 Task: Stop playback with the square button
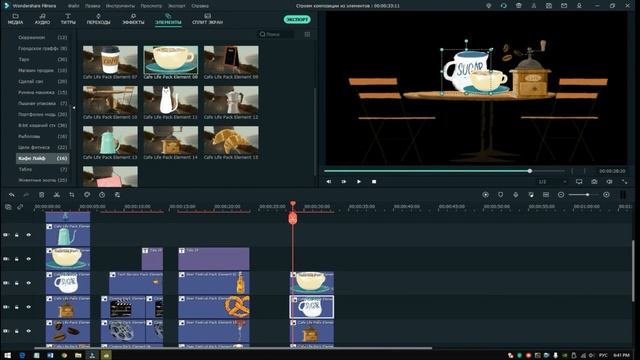(374, 182)
